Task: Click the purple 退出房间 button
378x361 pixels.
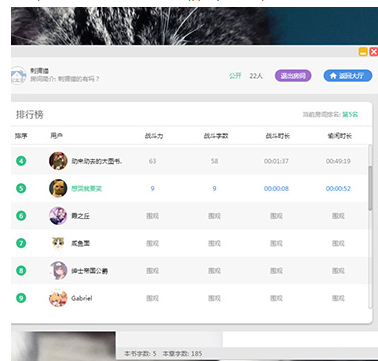Action: pos(293,76)
